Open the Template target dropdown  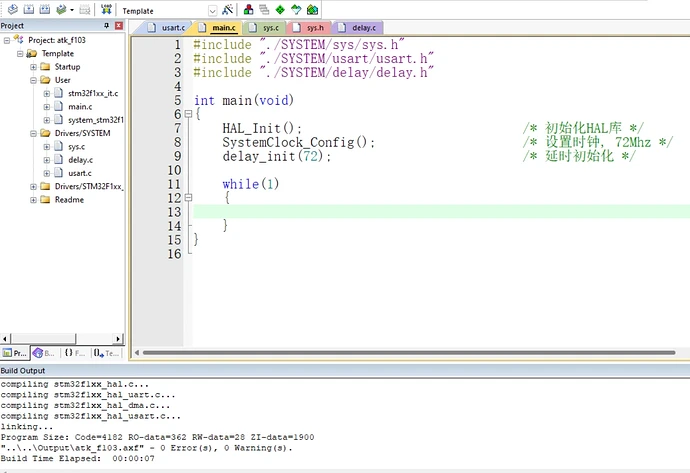(213, 9)
